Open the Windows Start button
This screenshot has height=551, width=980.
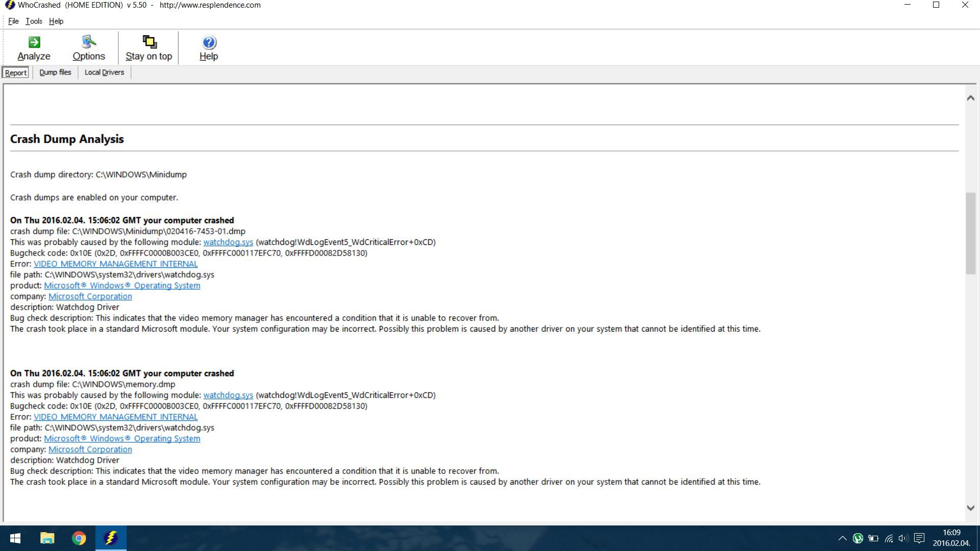(15, 538)
